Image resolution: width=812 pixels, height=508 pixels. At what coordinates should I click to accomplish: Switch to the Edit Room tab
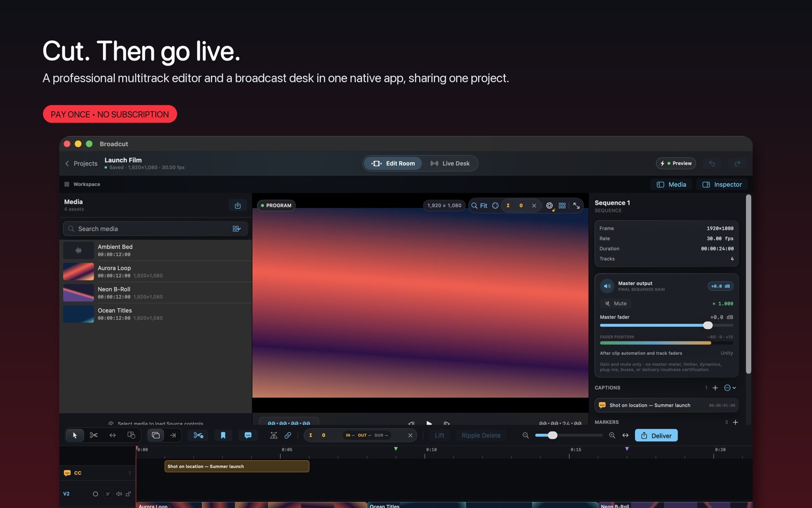(393, 164)
